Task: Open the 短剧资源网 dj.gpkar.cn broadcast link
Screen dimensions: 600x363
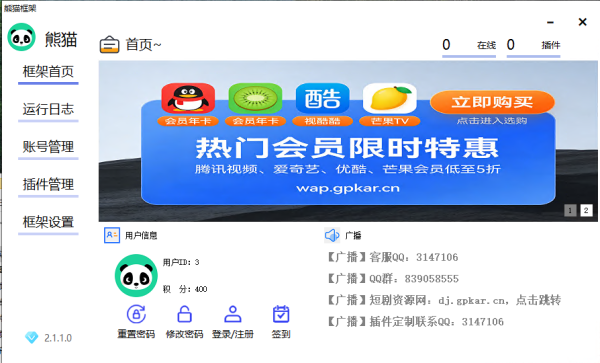Action: pos(443,300)
